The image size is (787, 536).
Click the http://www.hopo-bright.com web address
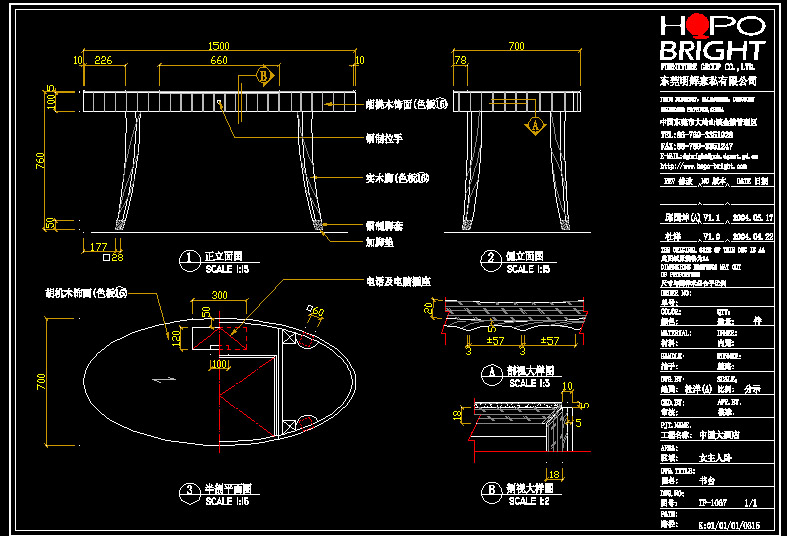704,166
